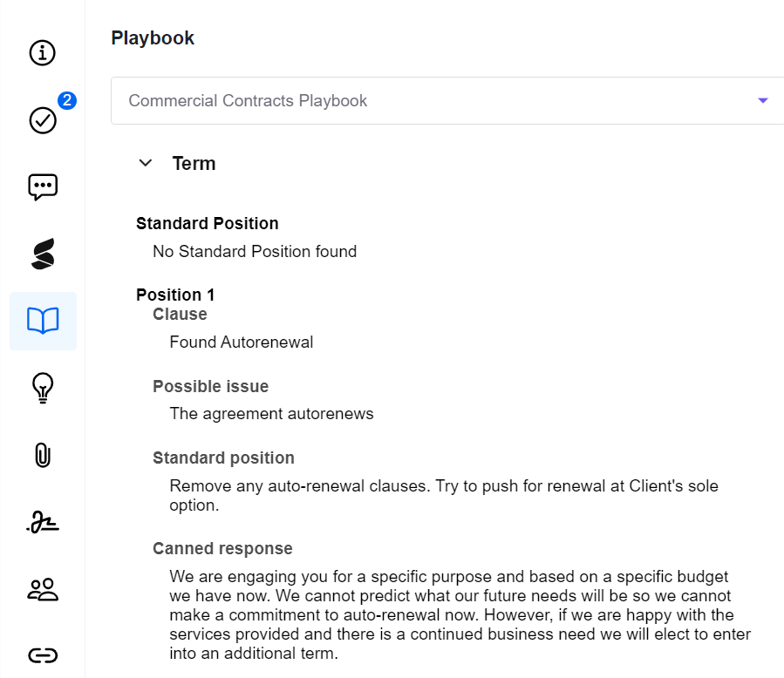Click the 'Found Autorenewal' clause text

coord(242,342)
